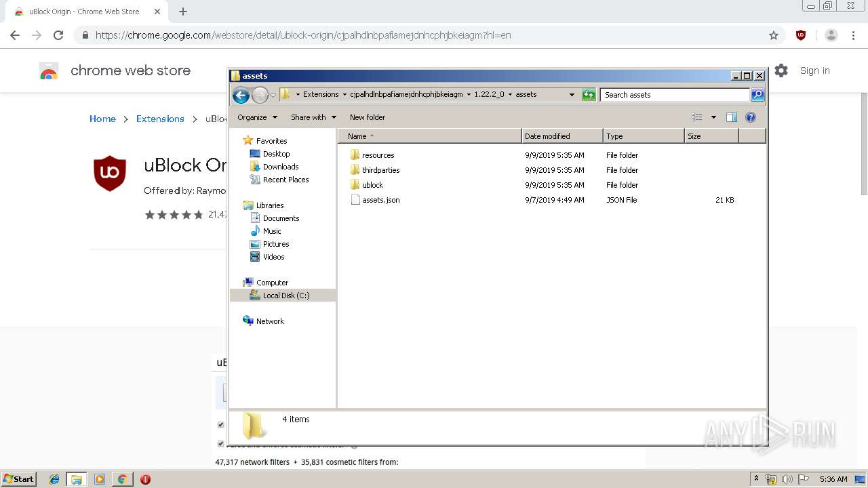Click Favorites in the navigation pane
Image resolution: width=868 pixels, height=488 pixels.
pos(271,141)
